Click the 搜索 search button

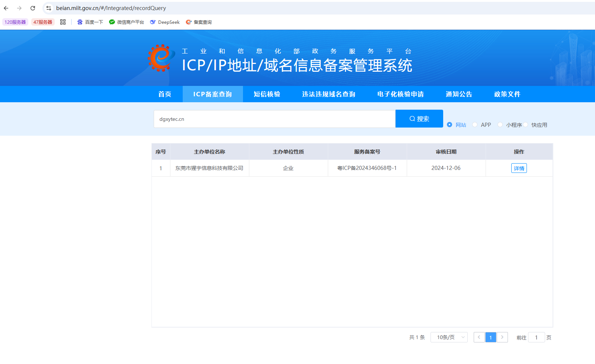pyautogui.click(x=419, y=119)
